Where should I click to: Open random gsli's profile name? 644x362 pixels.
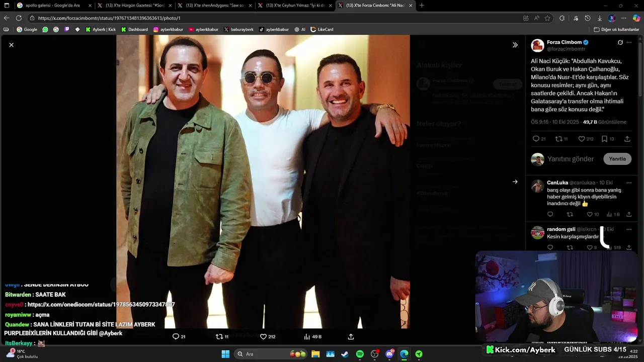tap(561, 229)
